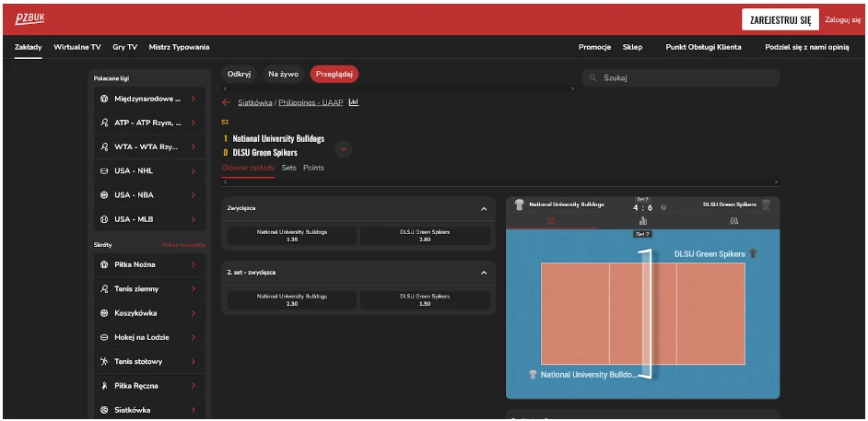Click puck icon next to Hokej na Lodzie
The width and height of the screenshot is (868, 421).
coord(104,337)
